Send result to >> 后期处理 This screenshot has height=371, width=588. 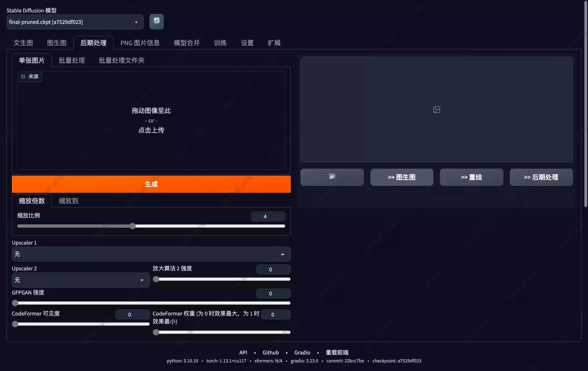point(541,177)
